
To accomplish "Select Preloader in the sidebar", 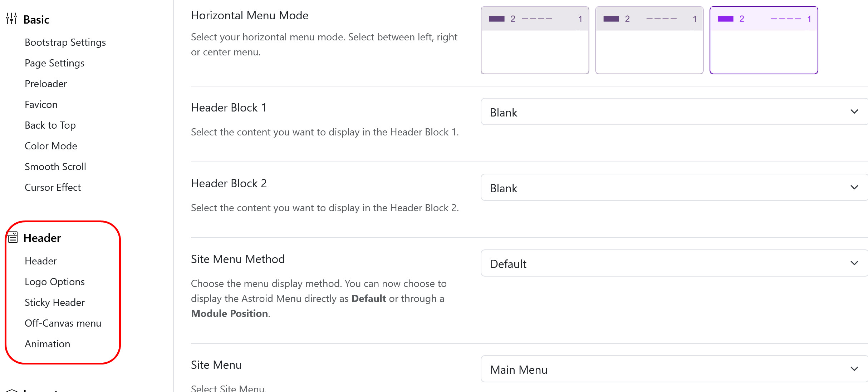I will coord(46,84).
